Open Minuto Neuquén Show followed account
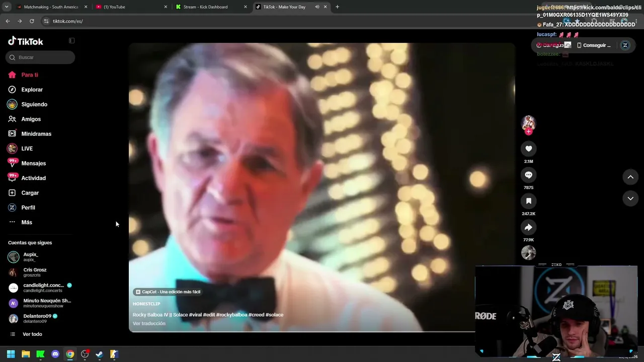Viewport: 644px width, 362px height. (40, 303)
